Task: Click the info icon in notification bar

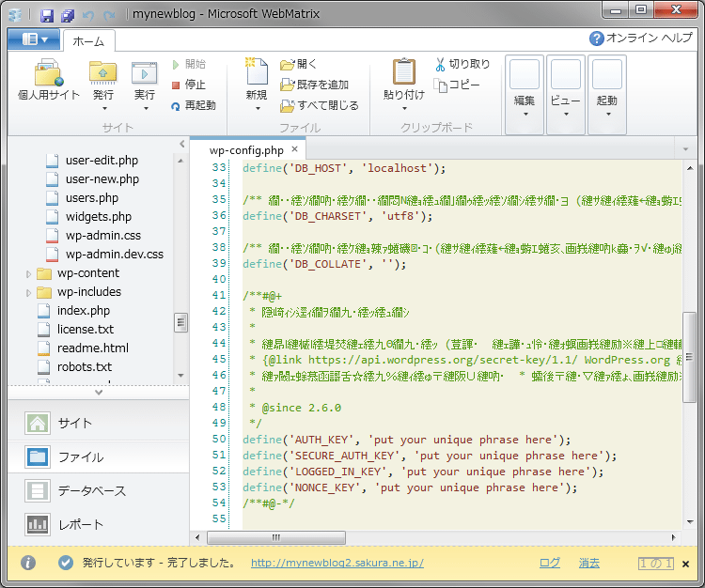Action: click(28, 563)
